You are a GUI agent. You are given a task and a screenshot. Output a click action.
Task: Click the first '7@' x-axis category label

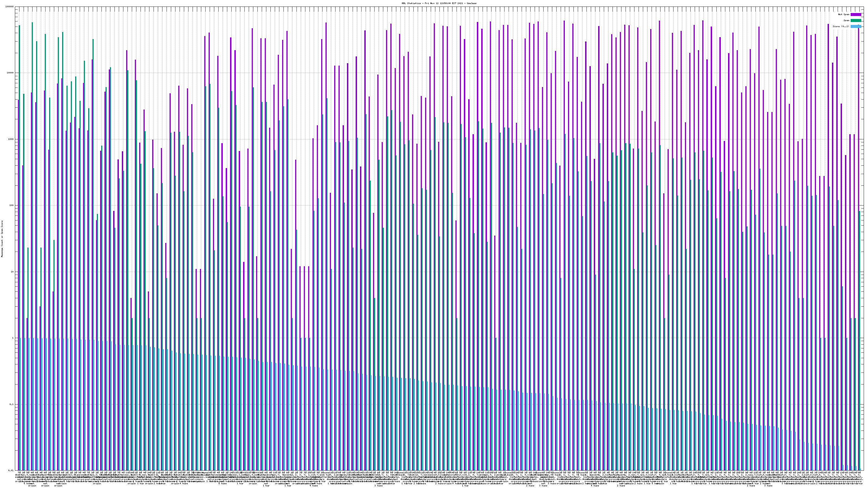[x=19, y=473]
